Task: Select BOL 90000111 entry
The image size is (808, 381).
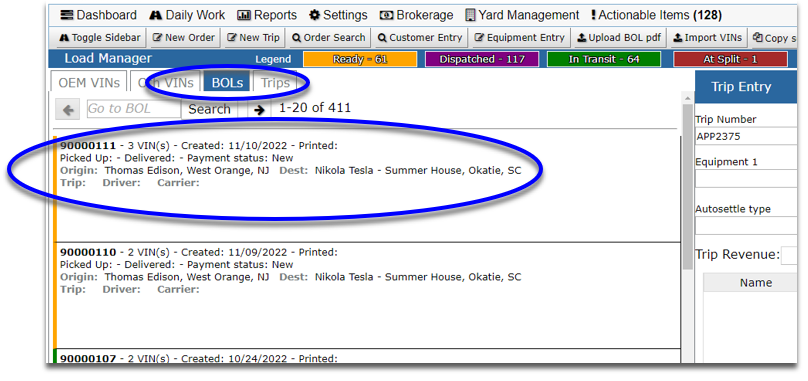Action: point(367,188)
